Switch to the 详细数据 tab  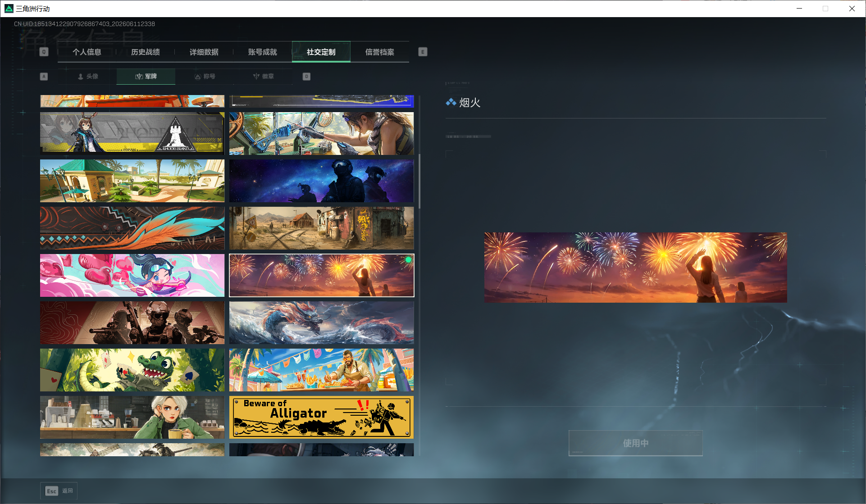point(204,52)
